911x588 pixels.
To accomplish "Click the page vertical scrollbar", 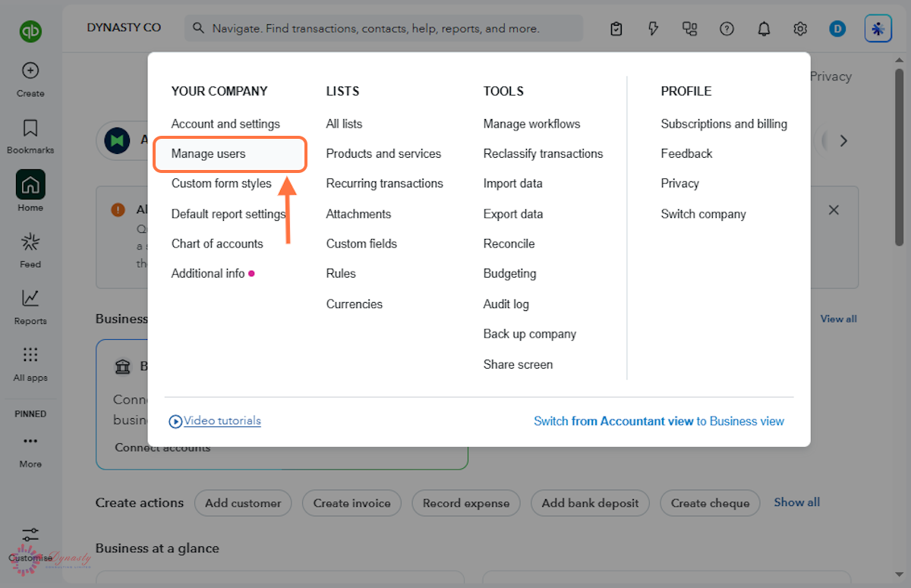I will [900, 156].
